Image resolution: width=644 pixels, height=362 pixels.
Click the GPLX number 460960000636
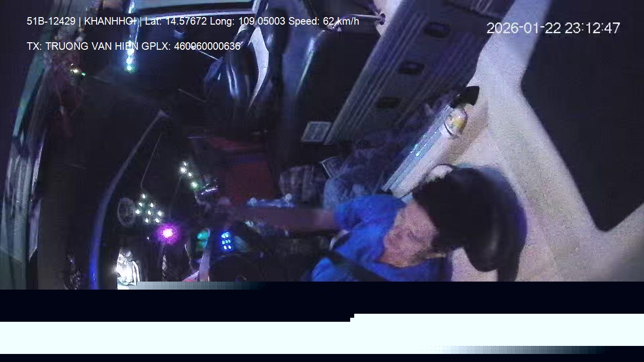pos(207,46)
